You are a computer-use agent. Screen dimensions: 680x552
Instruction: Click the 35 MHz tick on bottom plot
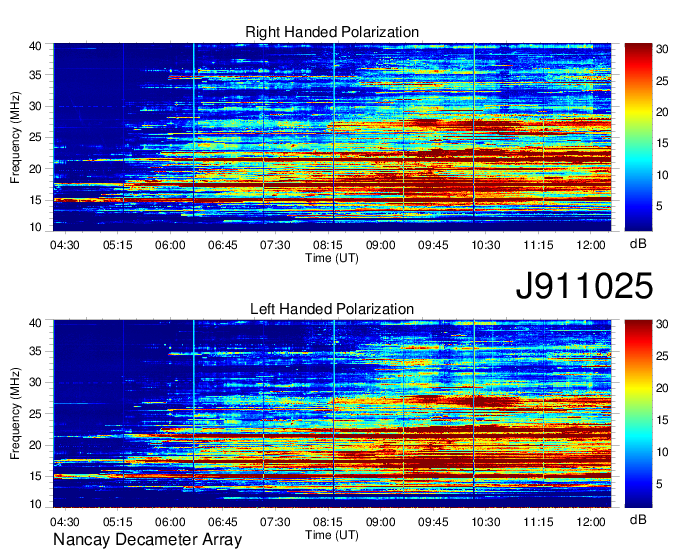(x=35, y=351)
